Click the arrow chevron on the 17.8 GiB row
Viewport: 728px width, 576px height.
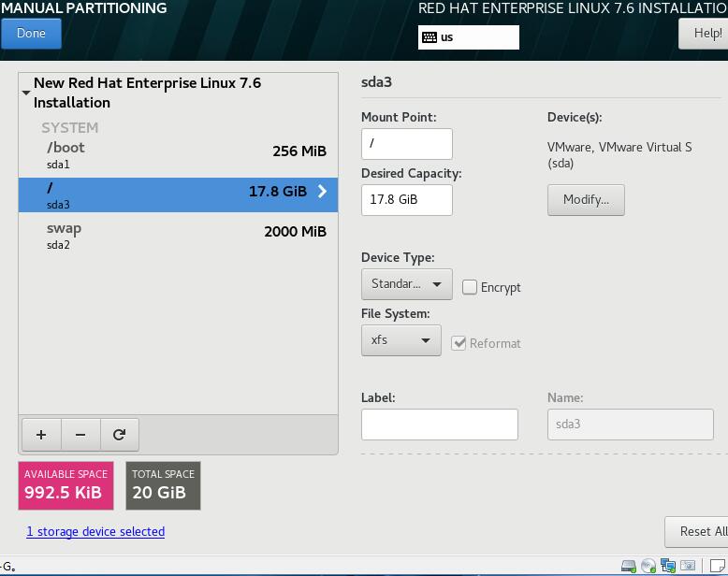tap(322, 191)
